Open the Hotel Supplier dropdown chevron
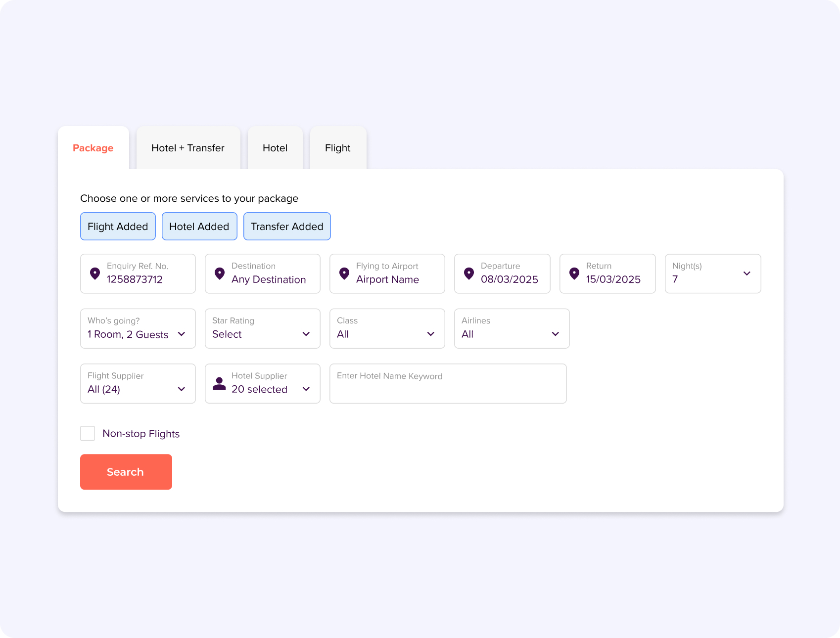 click(x=306, y=389)
